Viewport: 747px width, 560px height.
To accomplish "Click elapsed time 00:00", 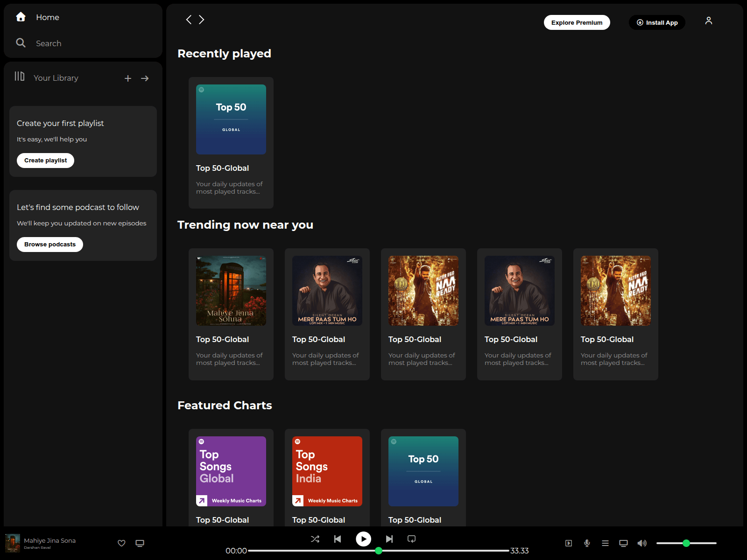I will coord(236,551).
